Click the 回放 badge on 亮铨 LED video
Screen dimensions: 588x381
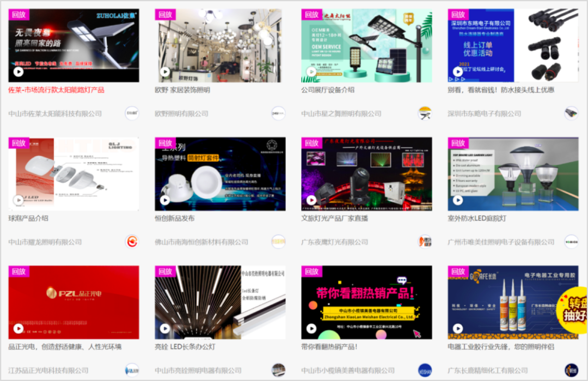pos(165,272)
